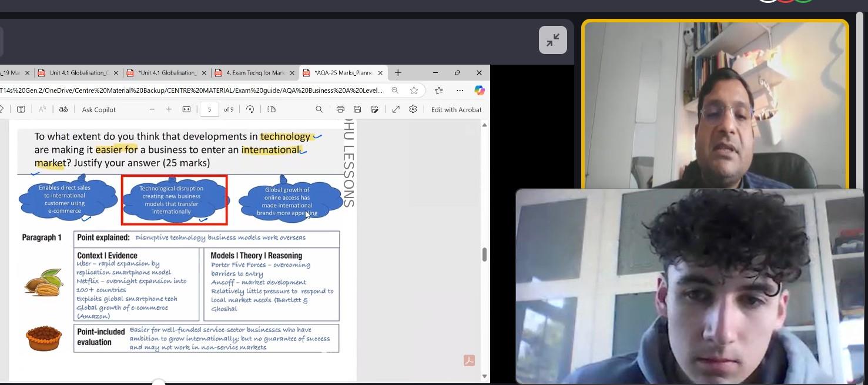Click the Save PDF icon
This screenshot has width=868, height=385.
pyautogui.click(x=357, y=109)
